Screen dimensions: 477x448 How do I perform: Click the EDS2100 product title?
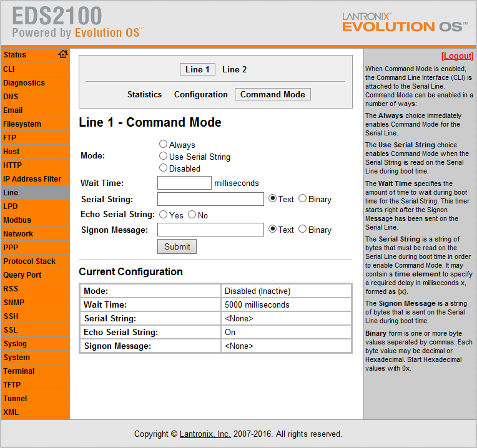tap(57, 16)
